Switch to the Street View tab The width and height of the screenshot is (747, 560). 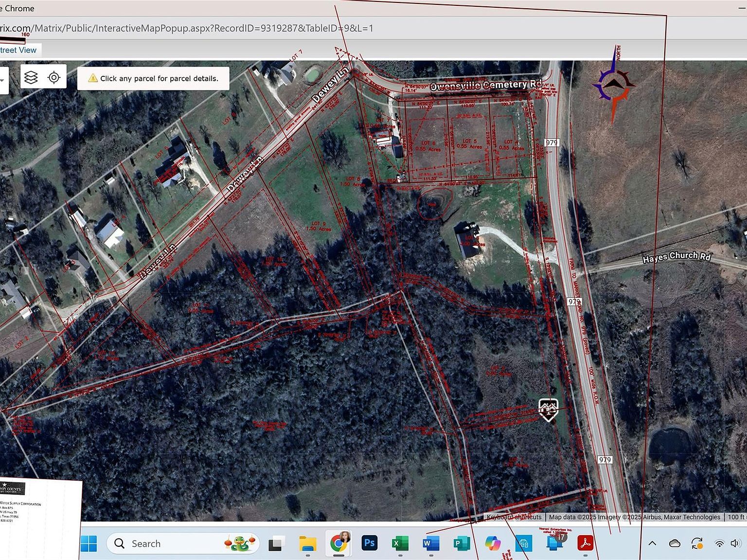tap(19, 50)
